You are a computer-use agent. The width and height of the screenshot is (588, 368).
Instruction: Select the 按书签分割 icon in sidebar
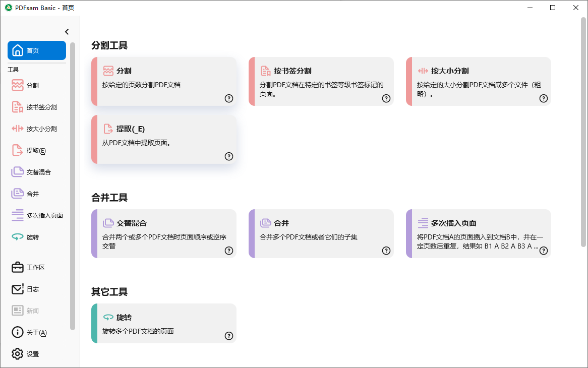[x=17, y=107]
